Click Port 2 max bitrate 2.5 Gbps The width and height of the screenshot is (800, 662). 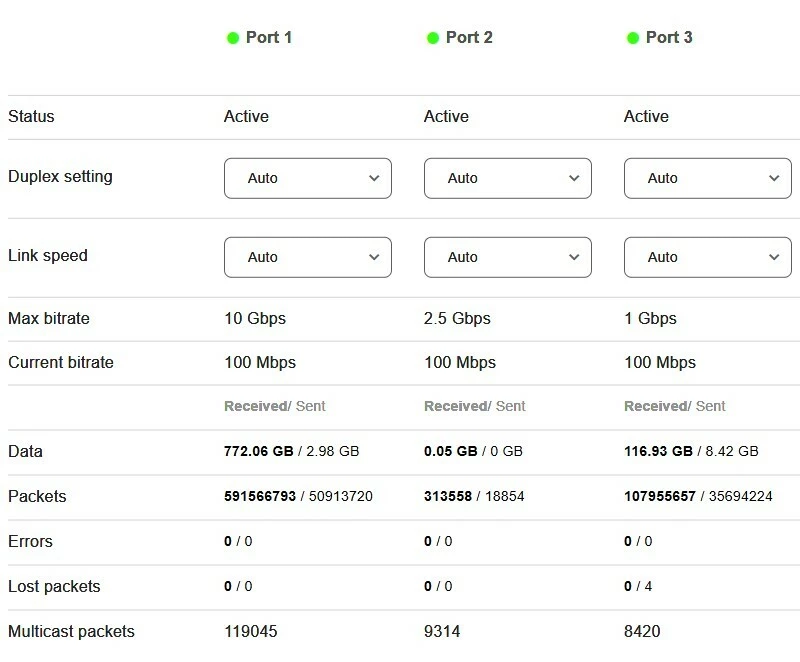coord(457,319)
